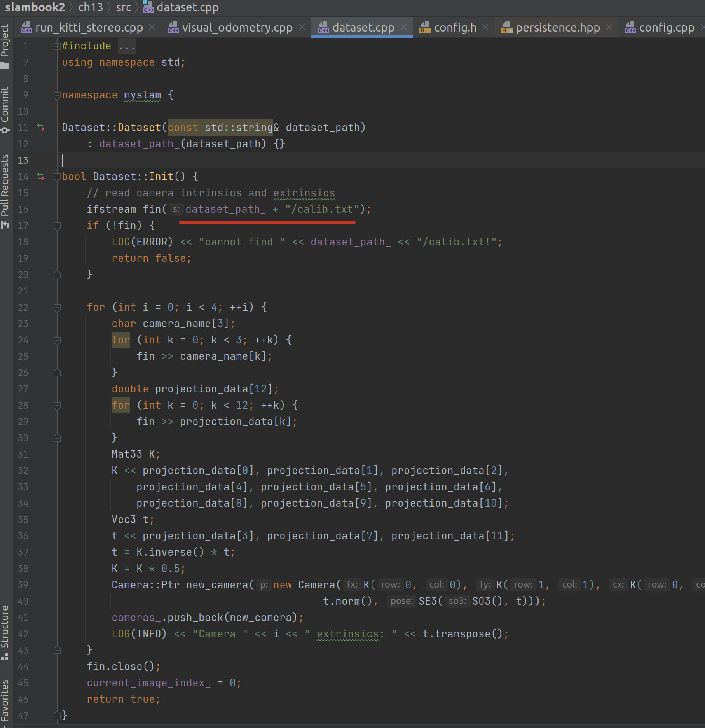This screenshot has width=705, height=728.
Task: Click the file icon on config.cpp tab
Action: [x=630, y=28]
